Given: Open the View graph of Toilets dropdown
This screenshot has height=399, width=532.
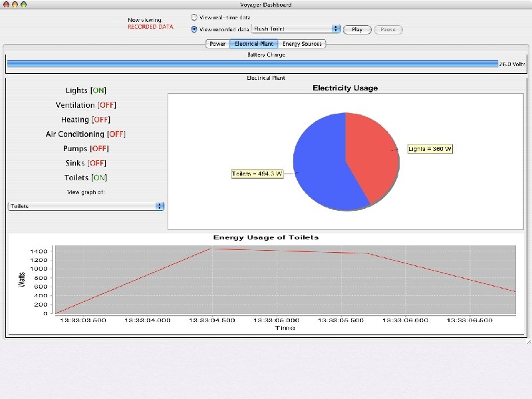Looking at the screenshot, I should click(x=86, y=206).
